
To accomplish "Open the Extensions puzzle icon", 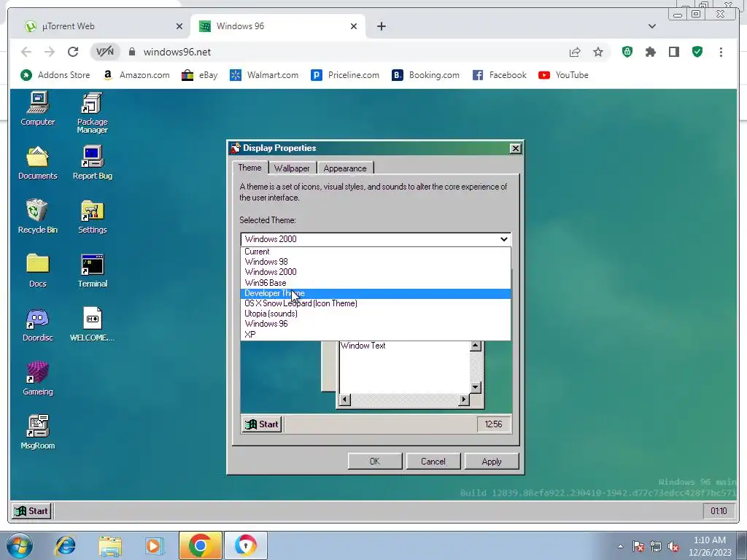I will (650, 52).
